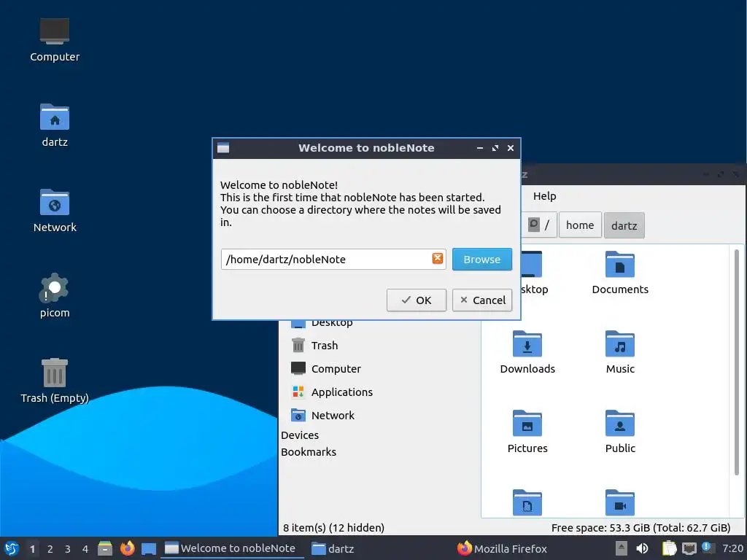Select the Templates folder icon at bottom
This screenshot has width=747, height=560.
(527, 502)
